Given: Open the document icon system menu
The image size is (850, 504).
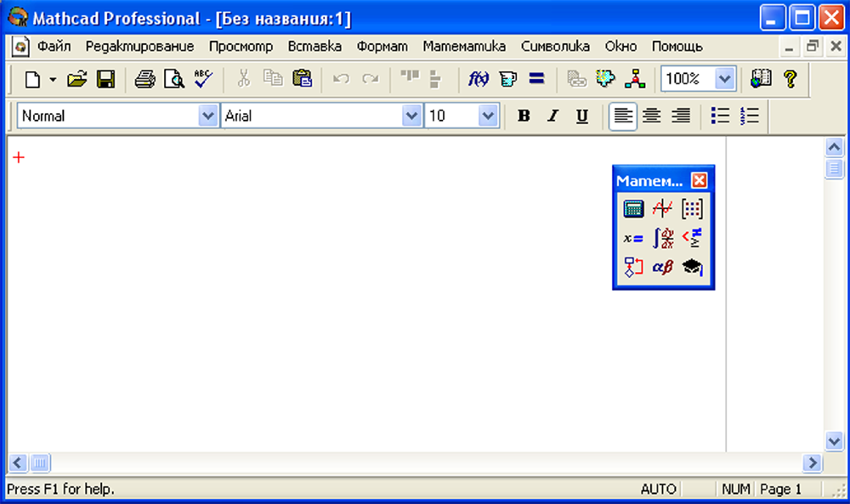Looking at the screenshot, I should [x=20, y=47].
